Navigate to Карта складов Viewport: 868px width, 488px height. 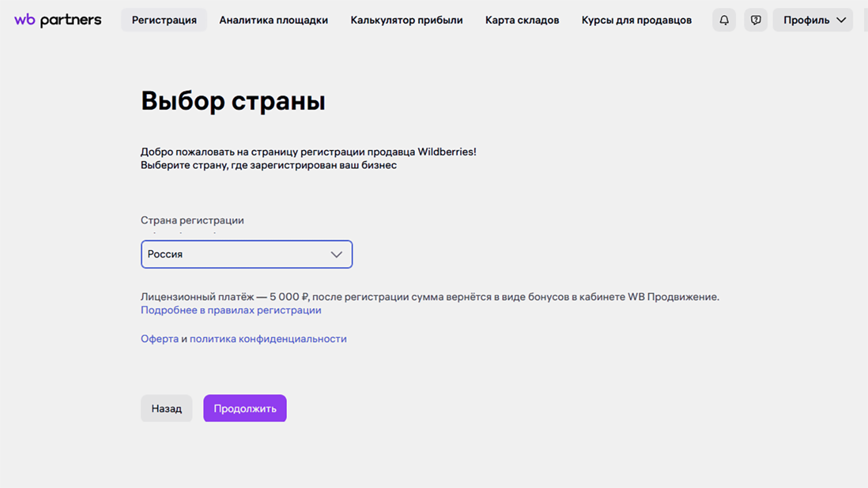(522, 20)
